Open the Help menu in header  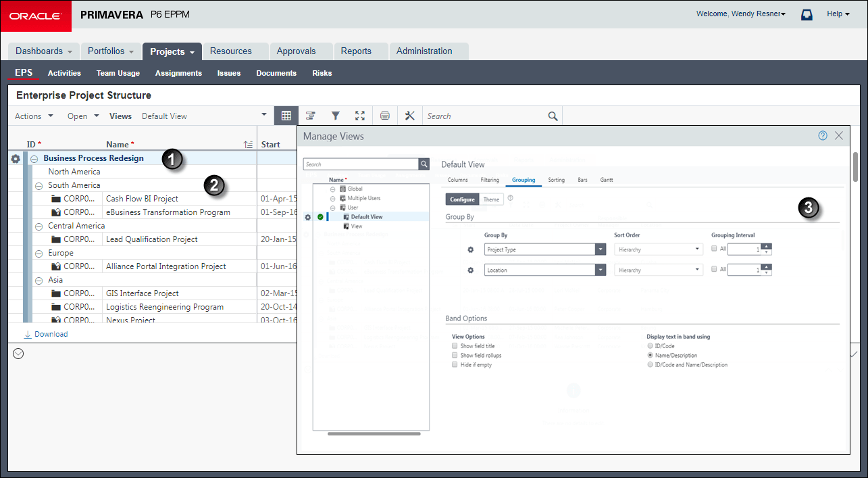(838, 14)
